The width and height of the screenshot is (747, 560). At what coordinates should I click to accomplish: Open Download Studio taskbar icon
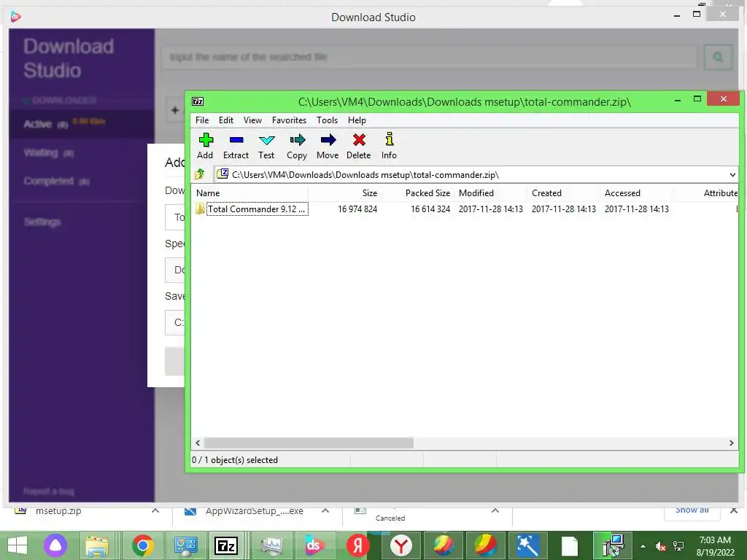(314, 545)
